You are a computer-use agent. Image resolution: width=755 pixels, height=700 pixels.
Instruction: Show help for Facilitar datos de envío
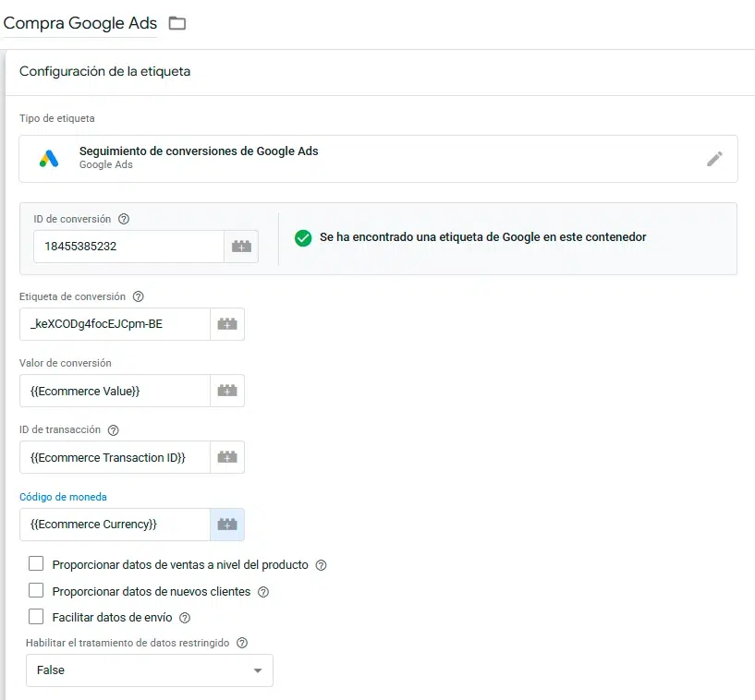click(x=185, y=618)
